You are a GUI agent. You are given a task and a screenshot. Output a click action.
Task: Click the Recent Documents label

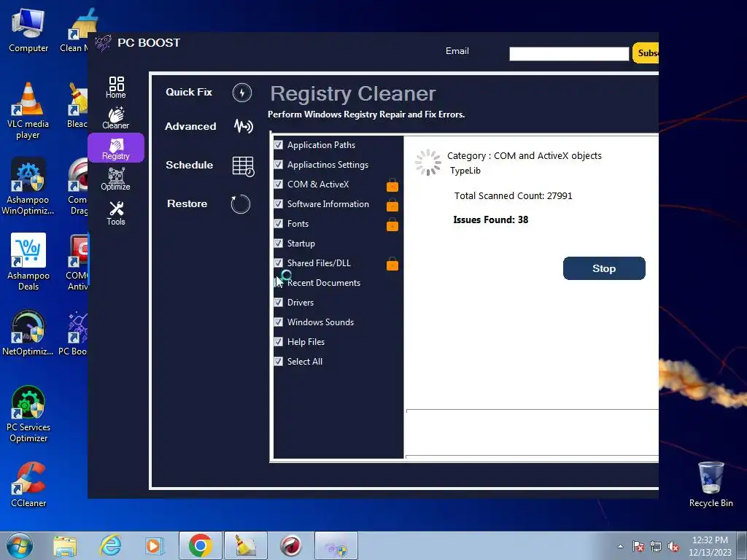pos(323,283)
